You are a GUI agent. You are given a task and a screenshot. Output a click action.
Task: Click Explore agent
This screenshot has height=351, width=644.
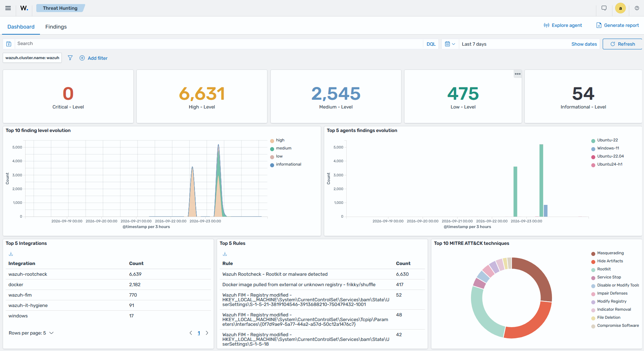563,25
